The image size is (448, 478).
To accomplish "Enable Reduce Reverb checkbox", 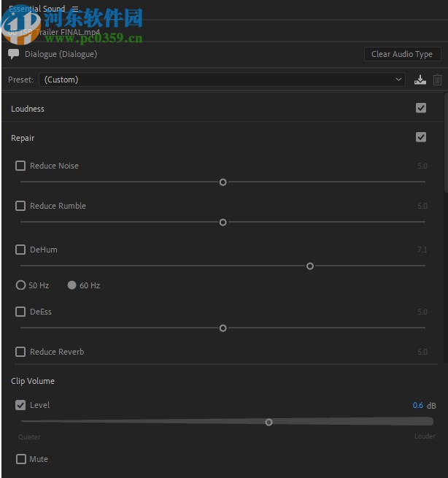I will [x=20, y=352].
